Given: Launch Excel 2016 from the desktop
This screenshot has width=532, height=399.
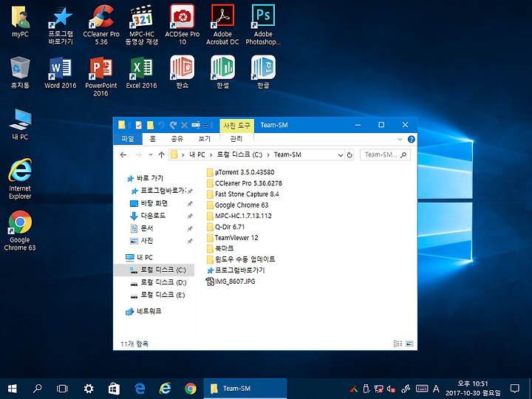Looking at the screenshot, I should [142, 73].
